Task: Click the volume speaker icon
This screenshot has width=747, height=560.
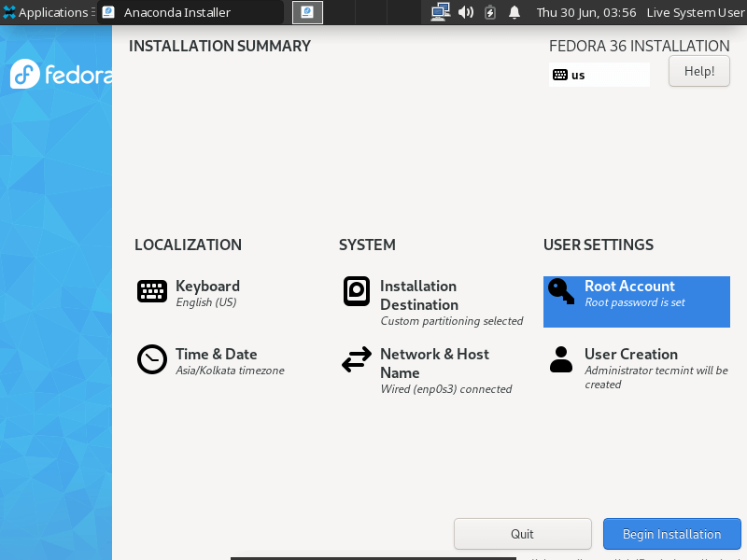Action: coord(466,12)
